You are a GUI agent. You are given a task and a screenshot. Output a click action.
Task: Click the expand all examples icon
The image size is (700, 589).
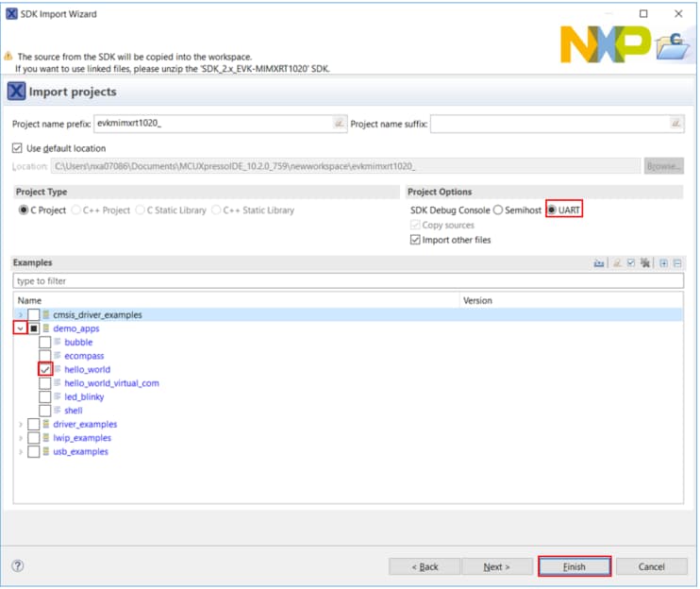(x=663, y=263)
